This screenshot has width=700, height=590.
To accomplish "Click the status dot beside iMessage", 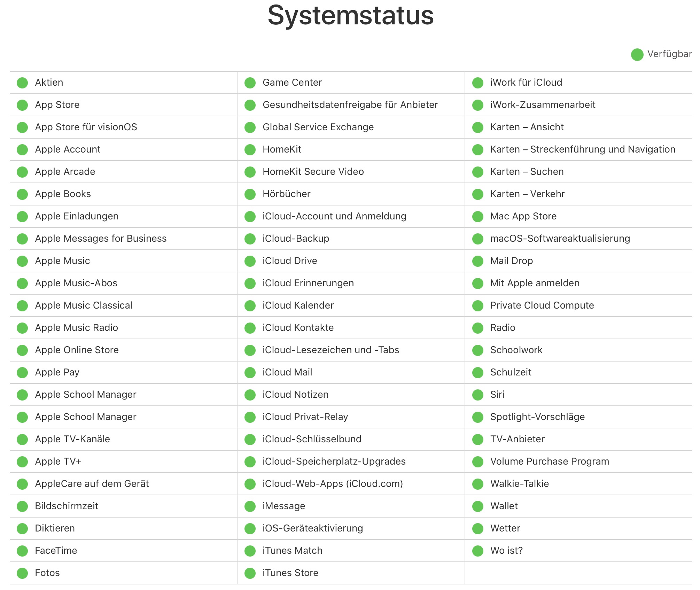I will pos(250,506).
